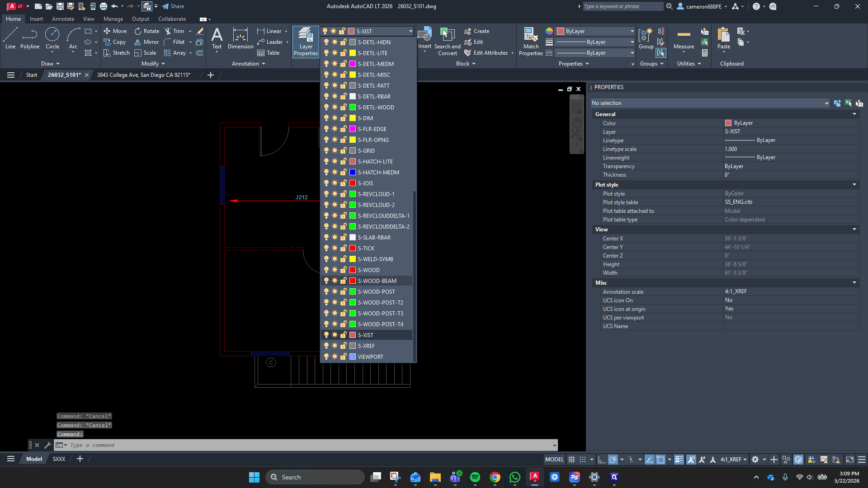Open command line customization wrench
Image resolution: width=868 pixels, height=488 pixels.
(47, 445)
